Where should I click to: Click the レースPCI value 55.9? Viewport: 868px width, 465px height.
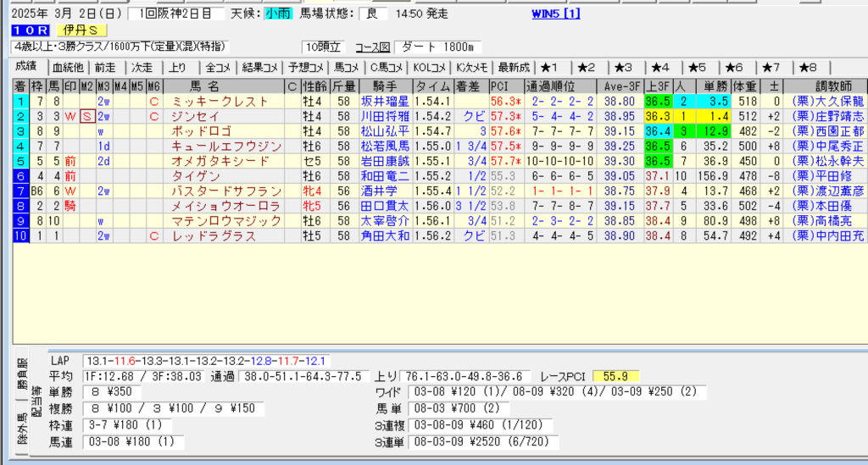click(x=615, y=377)
